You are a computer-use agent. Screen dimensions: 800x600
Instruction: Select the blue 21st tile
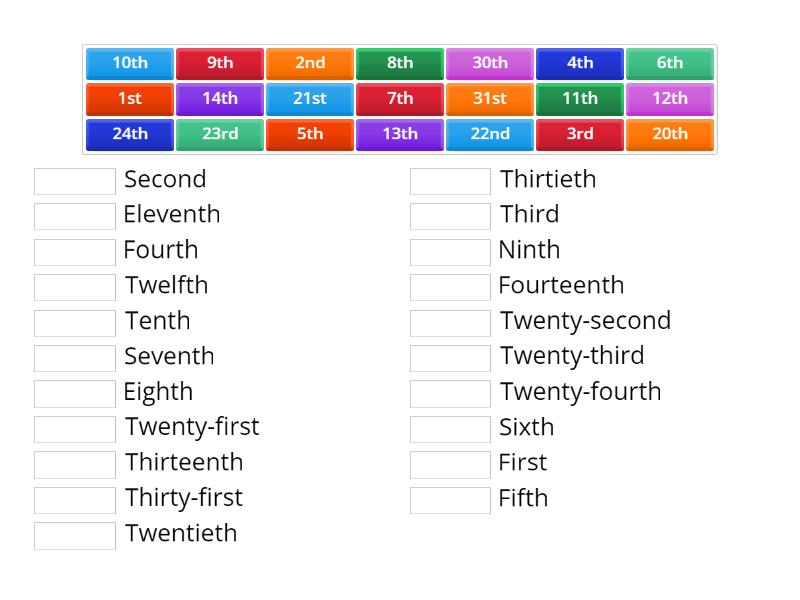[310, 98]
